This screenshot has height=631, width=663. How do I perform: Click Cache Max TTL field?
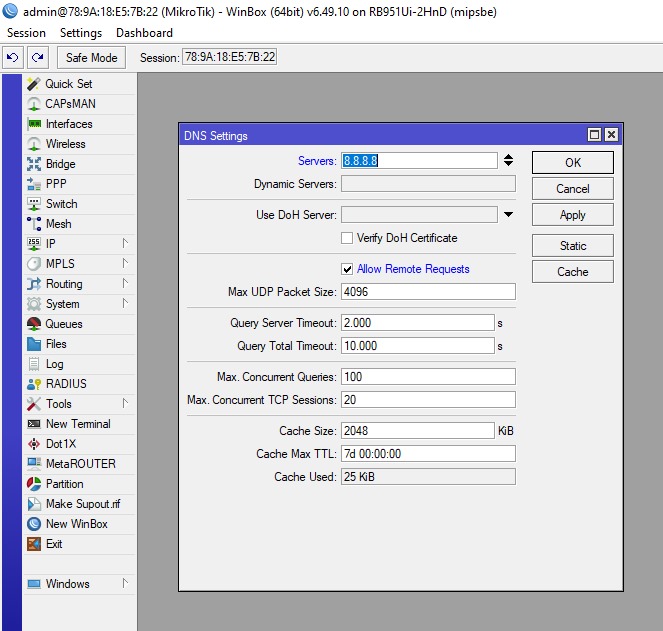pos(428,454)
